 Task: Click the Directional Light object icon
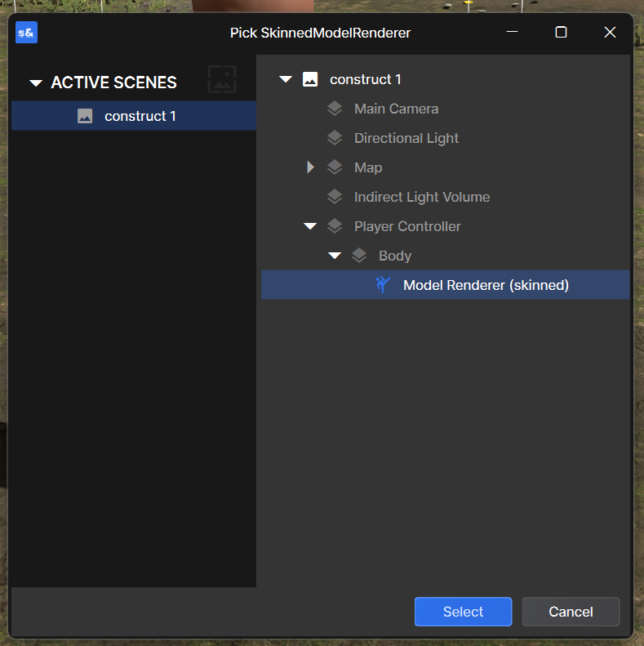coord(335,138)
